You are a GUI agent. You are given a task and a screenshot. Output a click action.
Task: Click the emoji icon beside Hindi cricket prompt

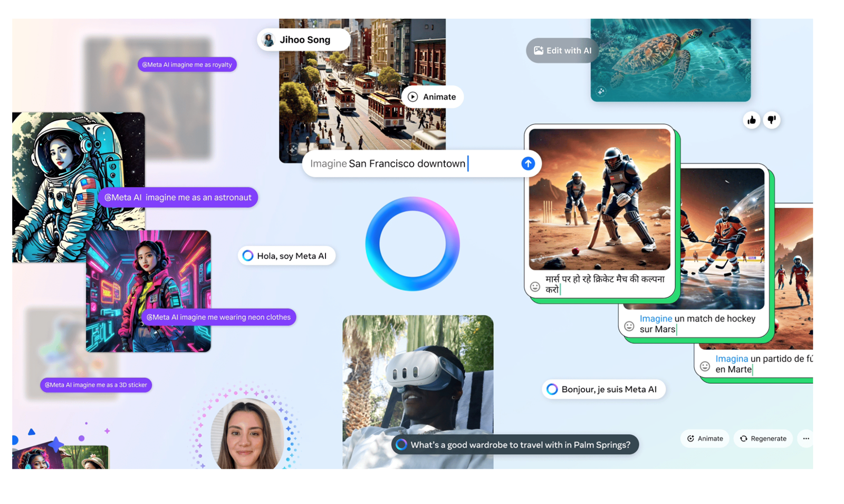click(535, 287)
